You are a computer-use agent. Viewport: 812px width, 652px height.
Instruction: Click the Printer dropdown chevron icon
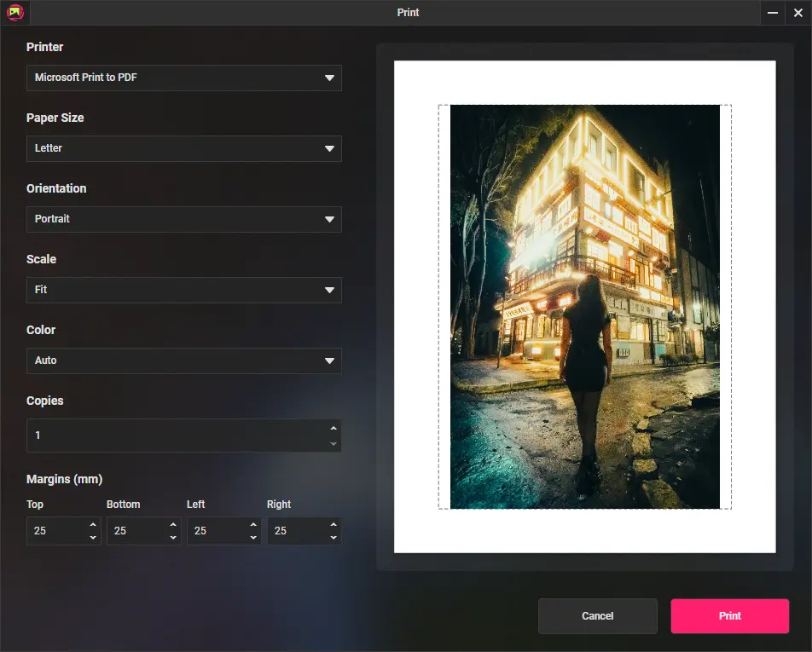(x=330, y=78)
